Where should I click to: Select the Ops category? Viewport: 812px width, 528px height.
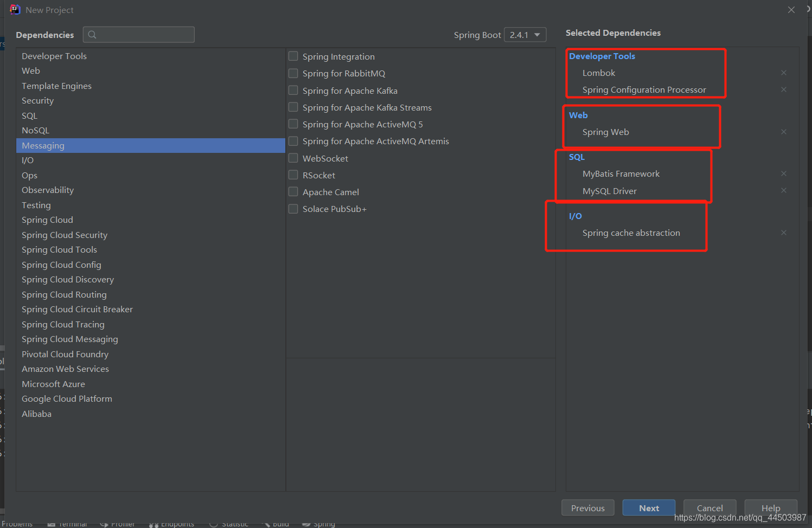151,175
